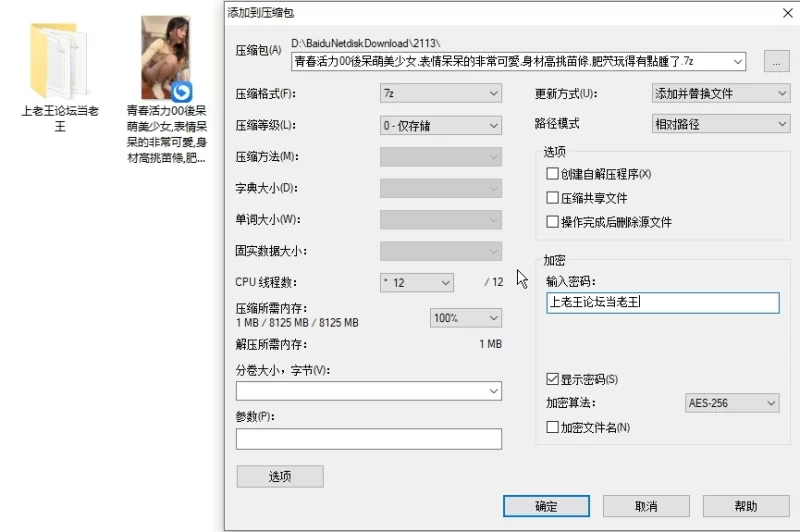Expand the archive path history dropdown arrow
Screen dimensions: 800x532
[738, 62]
